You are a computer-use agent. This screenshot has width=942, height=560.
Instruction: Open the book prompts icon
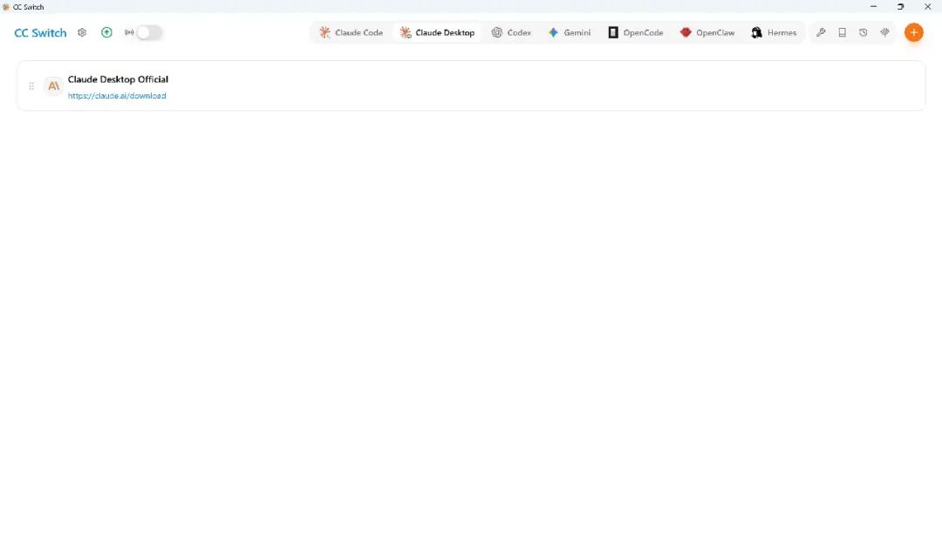843,32
